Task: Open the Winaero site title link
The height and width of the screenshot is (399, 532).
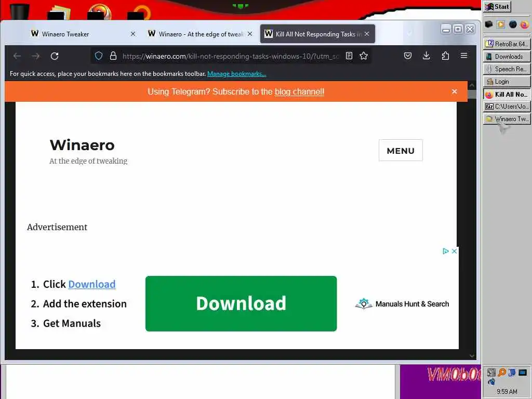Action: (x=82, y=145)
